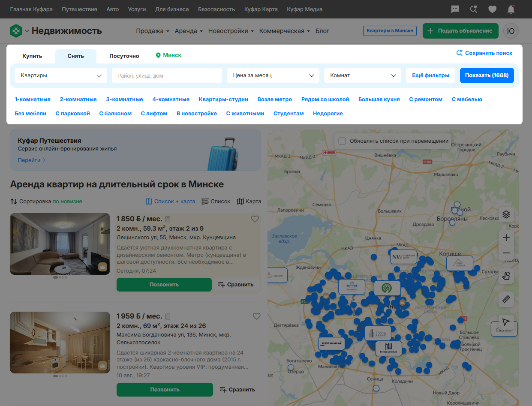Open Цена за месяц dropdown
The image size is (532, 406).
tap(273, 75)
